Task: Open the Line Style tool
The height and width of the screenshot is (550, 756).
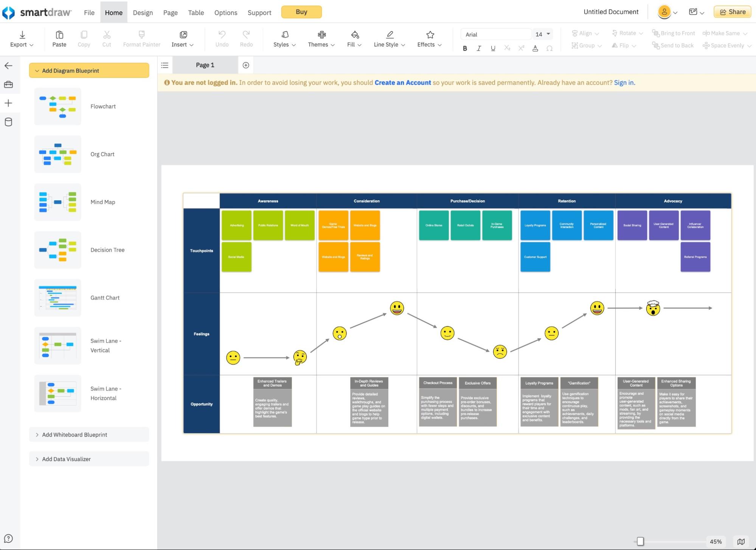Action: (389, 38)
